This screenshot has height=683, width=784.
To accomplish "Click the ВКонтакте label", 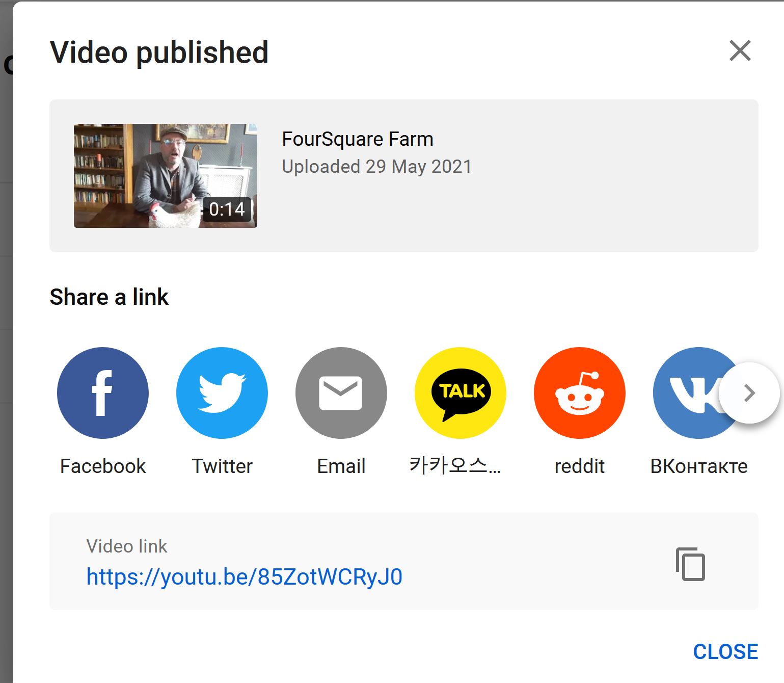I will click(x=699, y=466).
